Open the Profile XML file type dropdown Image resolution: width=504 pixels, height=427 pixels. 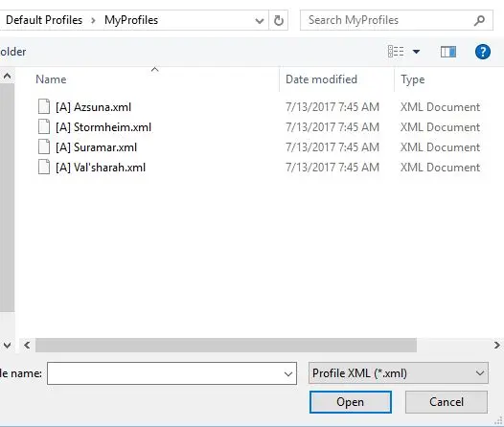pyautogui.click(x=399, y=373)
